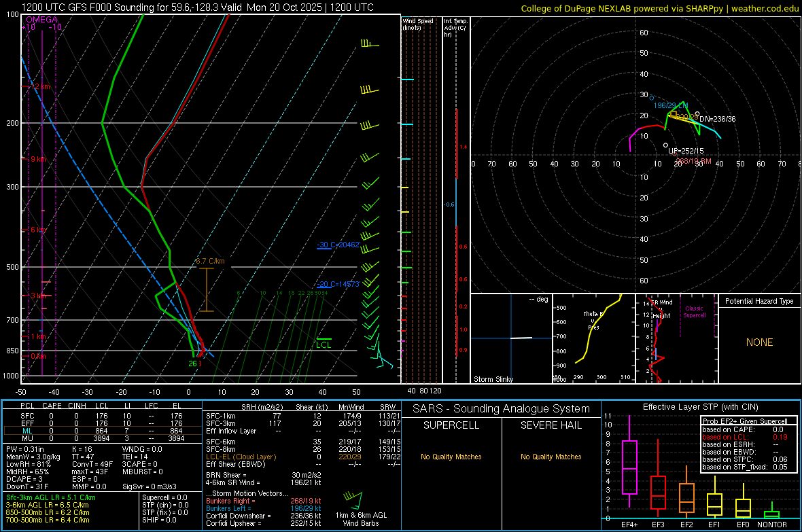
Task: Click the Inf. Temp. Adv. panel header
Action: (456, 28)
